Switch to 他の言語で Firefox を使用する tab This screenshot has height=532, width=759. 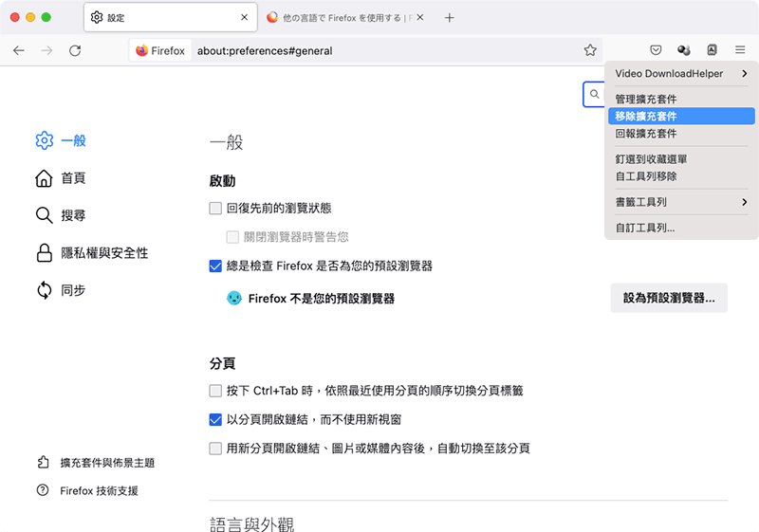[345, 17]
